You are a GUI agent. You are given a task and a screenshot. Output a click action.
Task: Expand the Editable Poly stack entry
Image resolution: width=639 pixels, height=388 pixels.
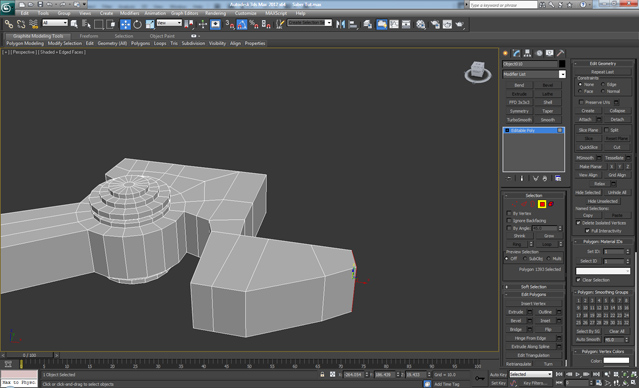pos(507,130)
